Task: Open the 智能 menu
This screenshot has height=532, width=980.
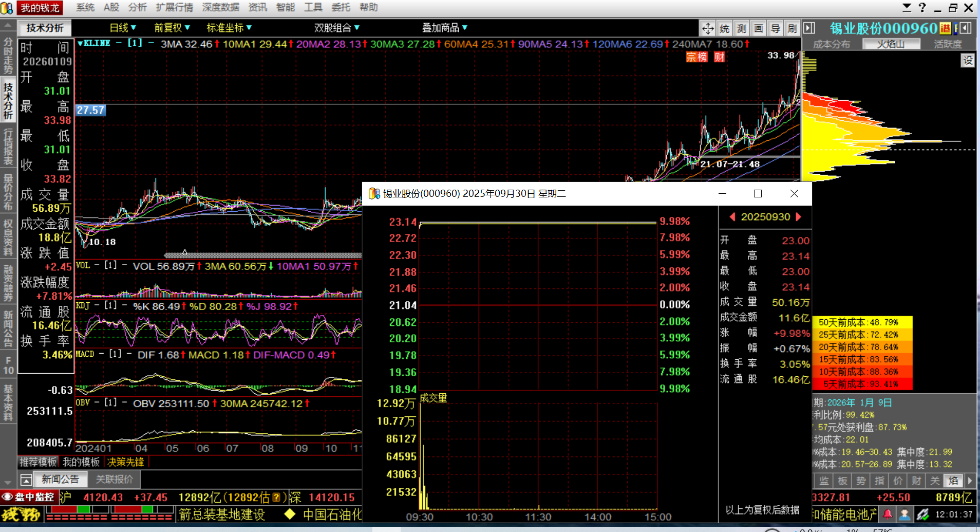Action: (x=285, y=7)
